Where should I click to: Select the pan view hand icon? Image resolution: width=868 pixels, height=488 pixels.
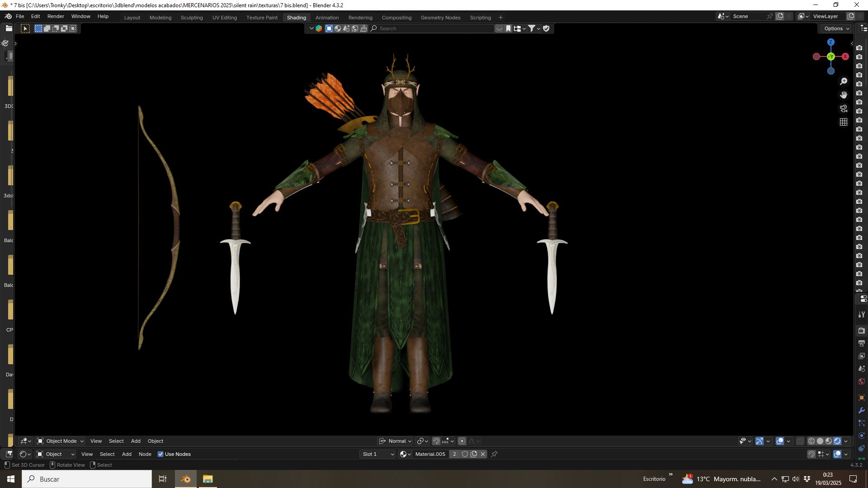coord(844,95)
